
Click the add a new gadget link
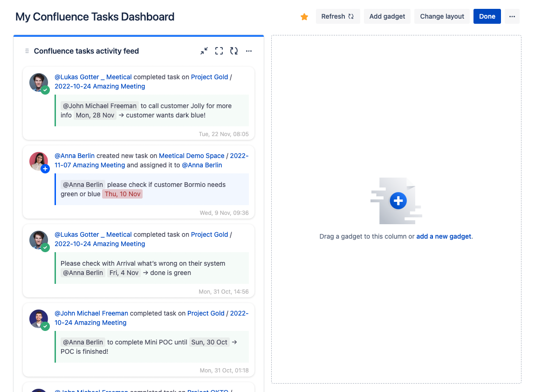coord(444,236)
